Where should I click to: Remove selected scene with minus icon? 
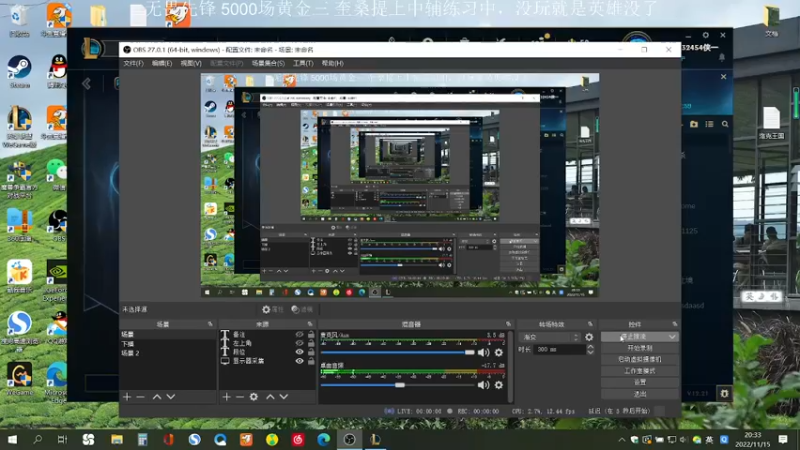[140, 396]
